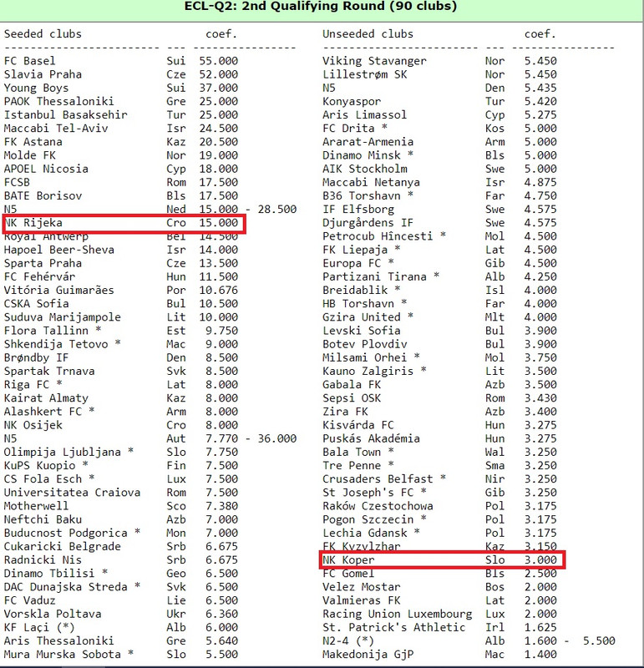Click the NK Rijeka club name

(33, 223)
